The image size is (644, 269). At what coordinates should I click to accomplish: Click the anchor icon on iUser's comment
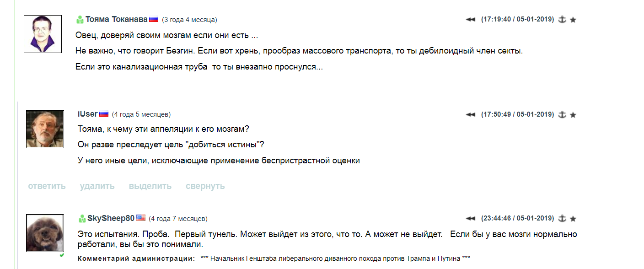(x=563, y=114)
